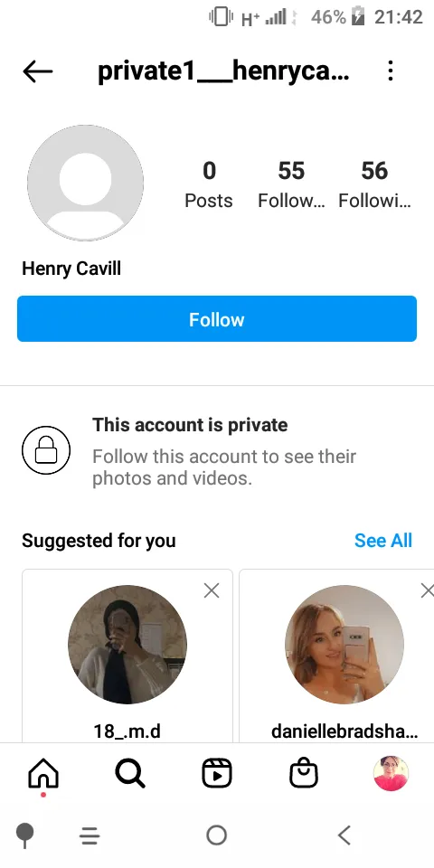Open your own profile avatar tab
The height and width of the screenshot is (868, 434).
[391, 773]
